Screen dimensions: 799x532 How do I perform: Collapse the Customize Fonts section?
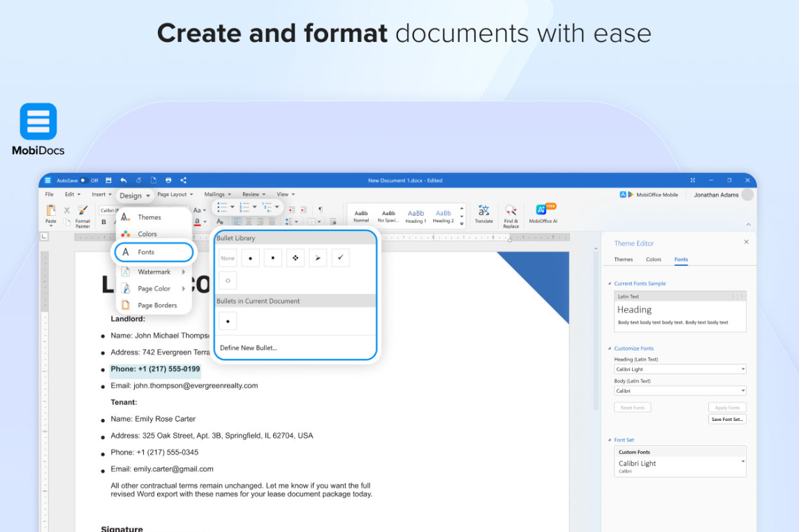point(608,348)
